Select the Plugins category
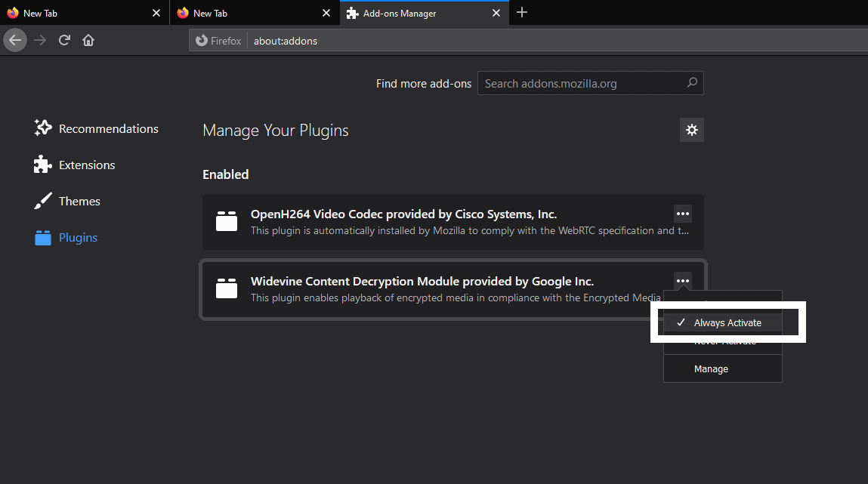This screenshot has height=484, width=868. 65,237
